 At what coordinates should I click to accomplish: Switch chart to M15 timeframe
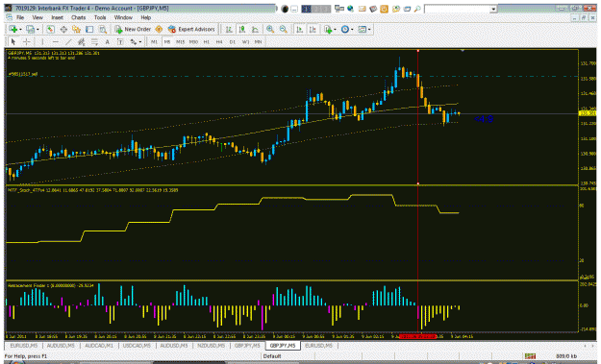pyautogui.click(x=180, y=41)
